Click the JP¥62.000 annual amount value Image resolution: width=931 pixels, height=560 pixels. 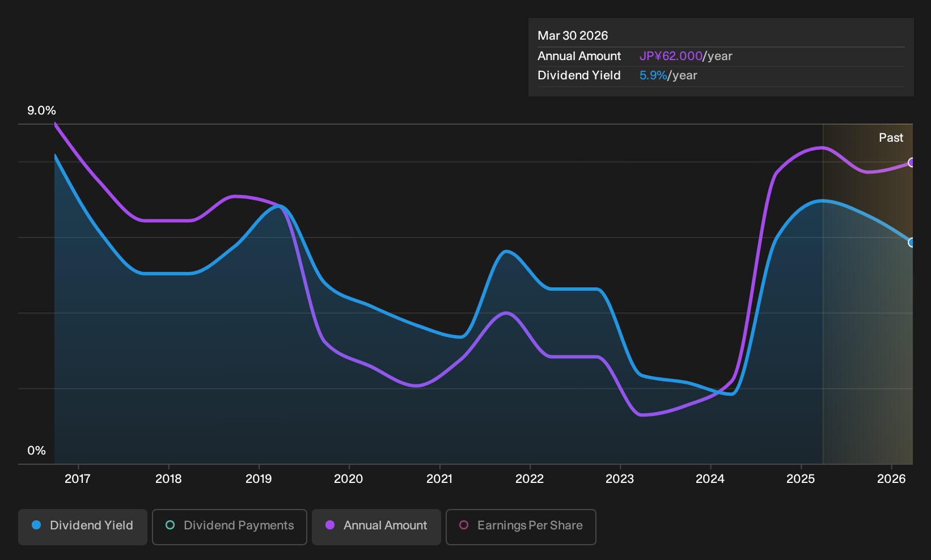pyautogui.click(x=671, y=56)
